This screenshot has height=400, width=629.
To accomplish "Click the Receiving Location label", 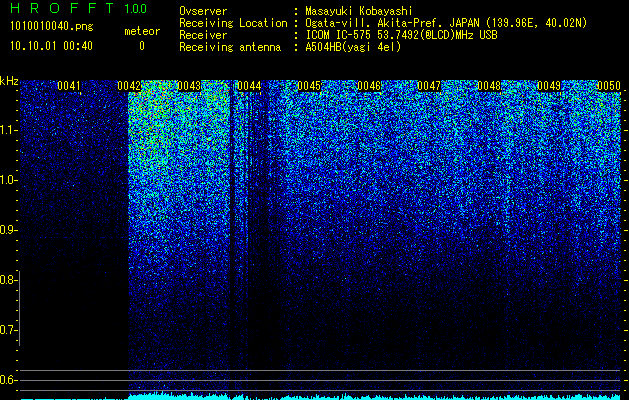I will click(x=233, y=23).
